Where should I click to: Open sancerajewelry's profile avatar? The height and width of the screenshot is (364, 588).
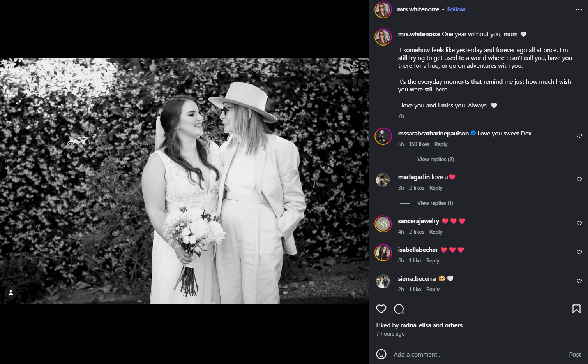(383, 224)
